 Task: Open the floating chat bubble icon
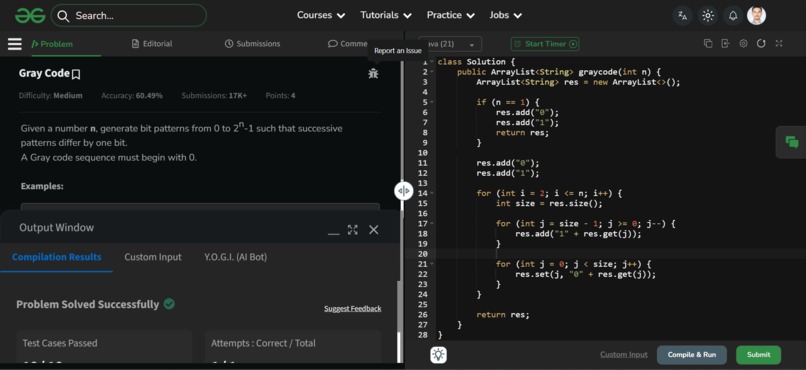point(792,142)
